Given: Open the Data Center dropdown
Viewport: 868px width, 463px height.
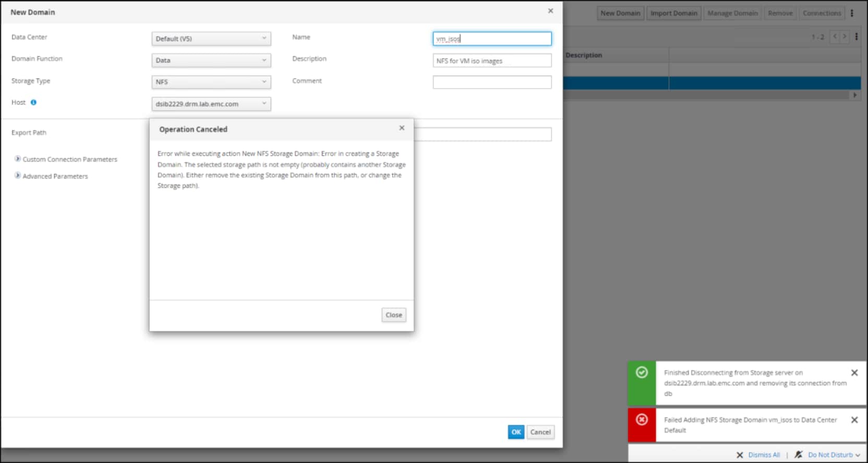Looking at the screenshot, I should (x=211, y=39).
